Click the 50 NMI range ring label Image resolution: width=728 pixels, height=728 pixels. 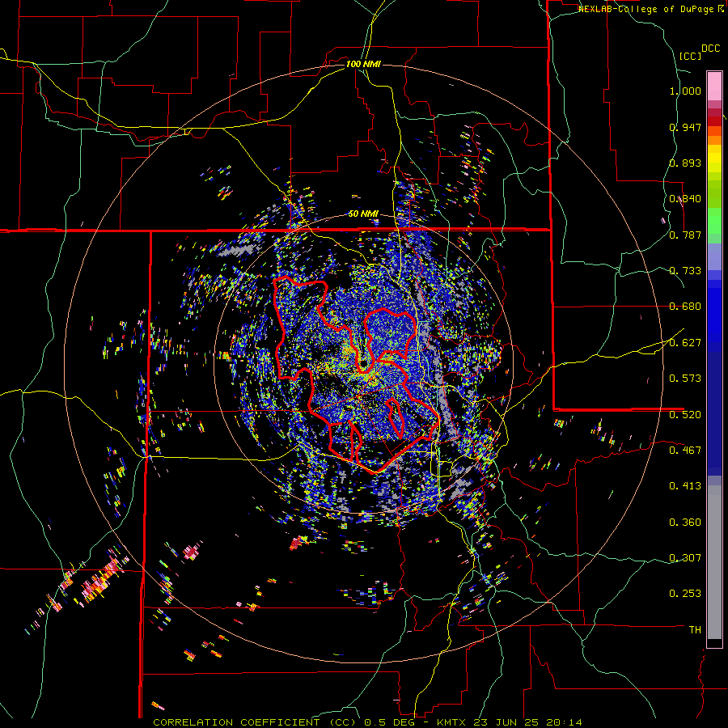pyautogui.click(x=363, y=214)
